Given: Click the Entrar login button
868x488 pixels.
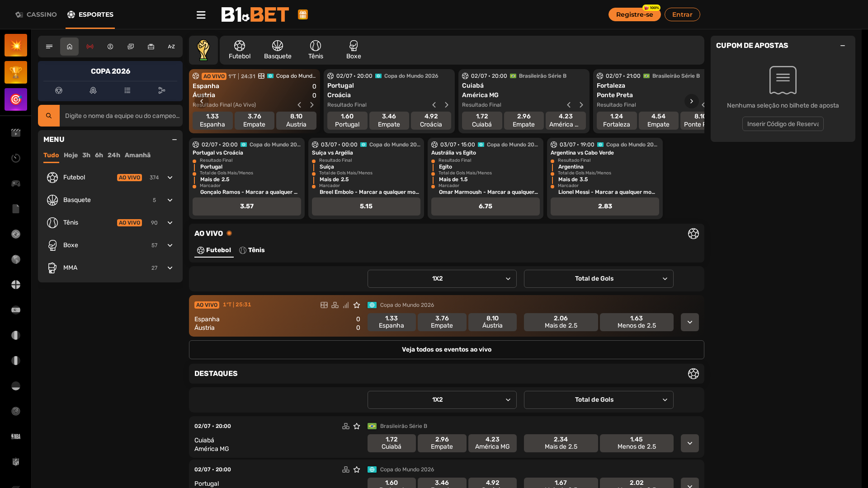Looking at the screenshot, I should pos(682,14).
